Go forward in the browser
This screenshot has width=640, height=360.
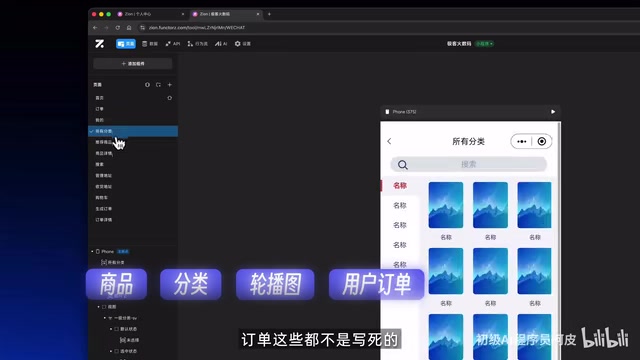click(106, 28)
